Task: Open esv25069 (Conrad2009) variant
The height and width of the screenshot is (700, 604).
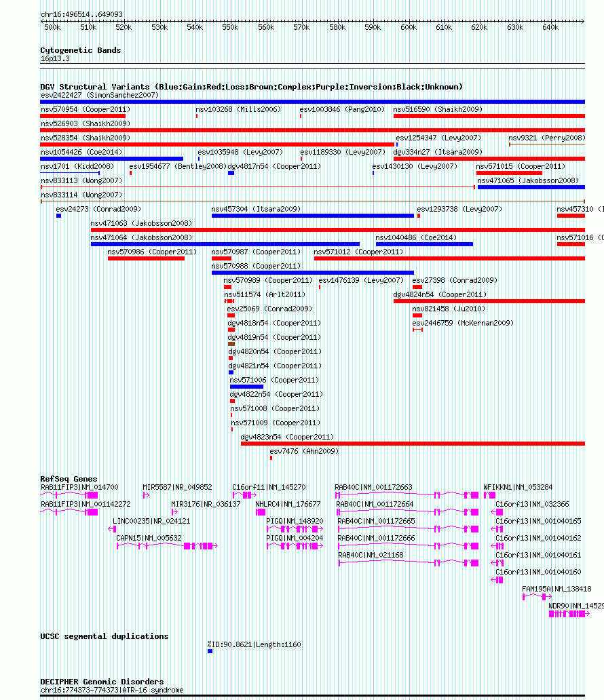Action: pos(269,309)
